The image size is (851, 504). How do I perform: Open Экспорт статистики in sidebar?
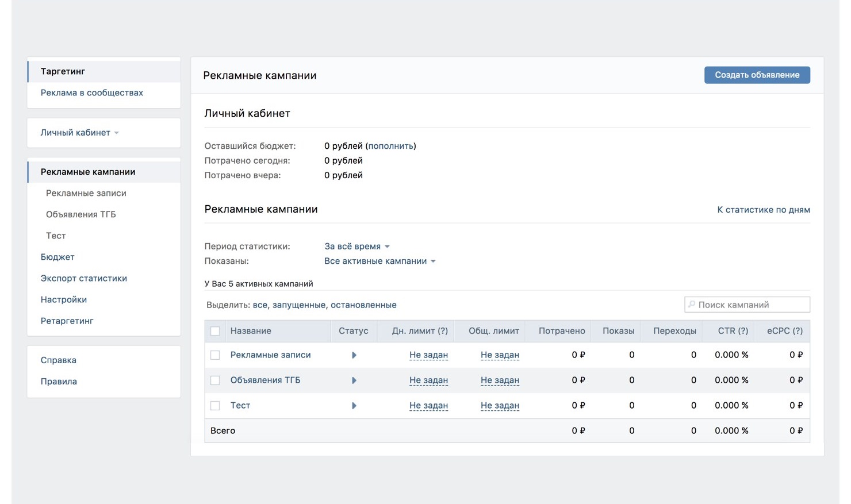pos(83,278)
